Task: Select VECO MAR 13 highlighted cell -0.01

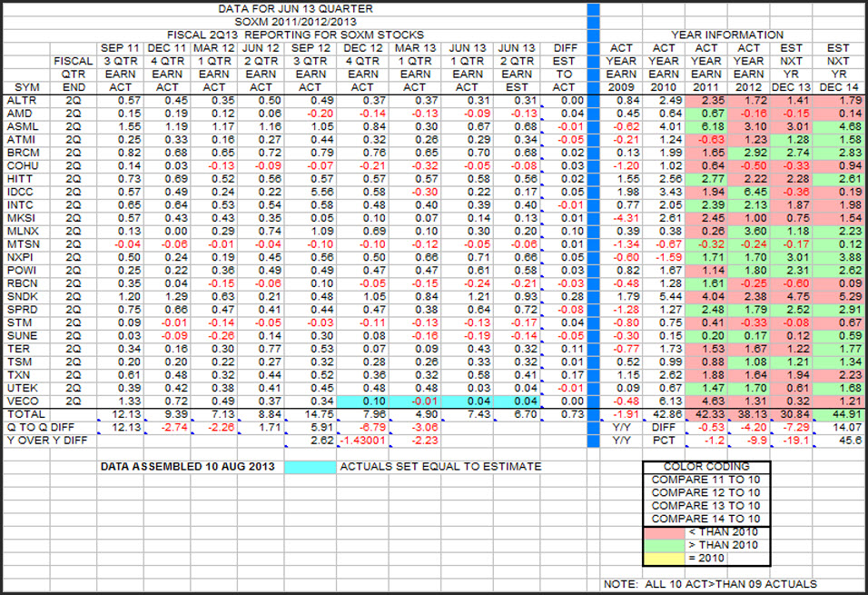Action: coord(415,402)
